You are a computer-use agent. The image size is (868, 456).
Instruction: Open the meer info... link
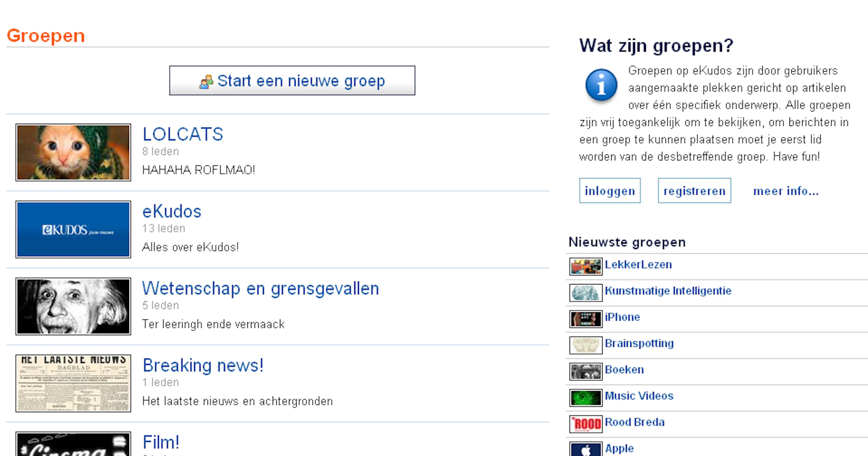tap(786, 191)
